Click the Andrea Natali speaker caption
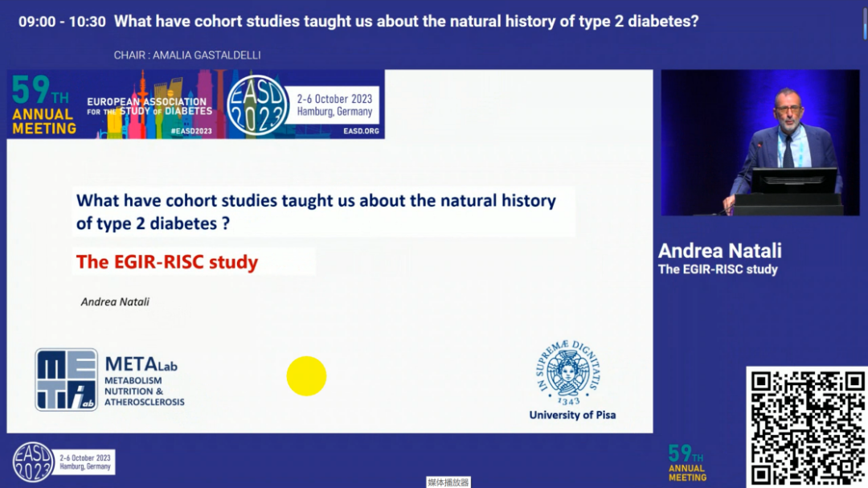 719,251
